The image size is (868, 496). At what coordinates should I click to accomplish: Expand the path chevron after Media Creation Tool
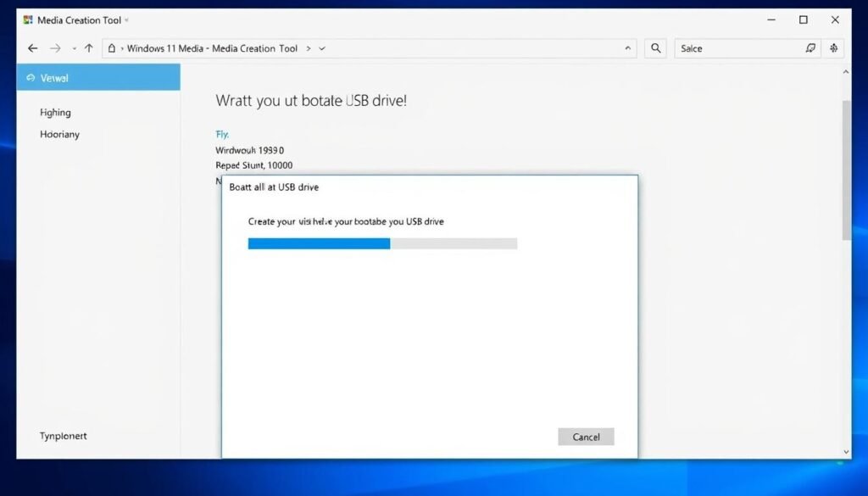coord(309,48)
